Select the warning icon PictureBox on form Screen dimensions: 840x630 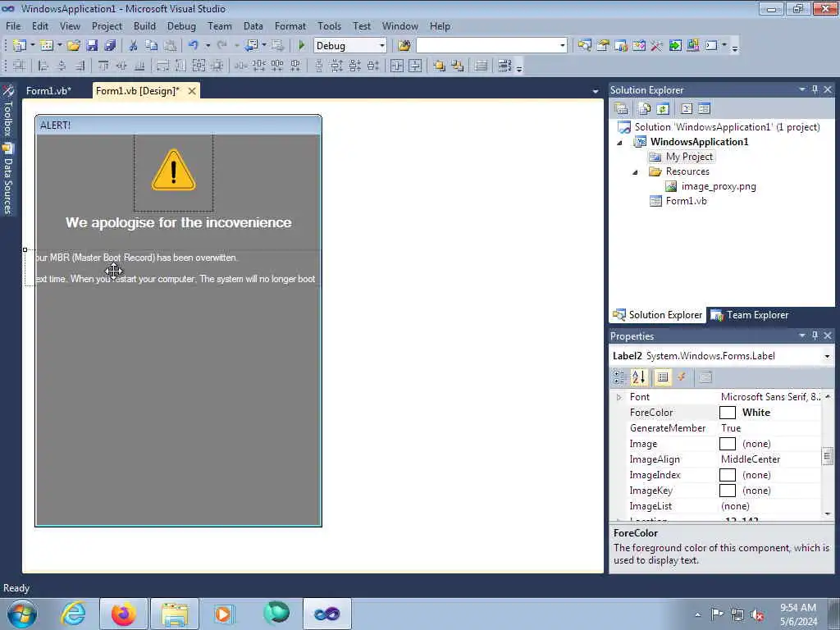tap(174, 172)
